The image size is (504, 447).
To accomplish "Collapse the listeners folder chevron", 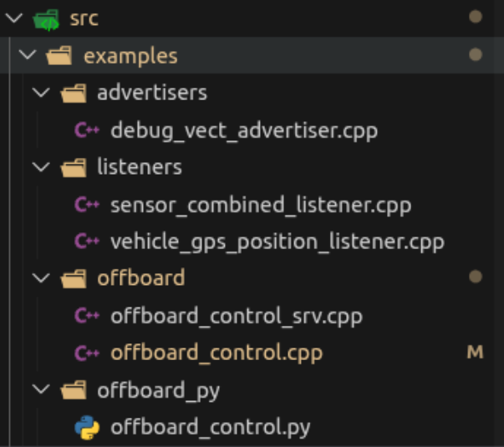I will click(41, 167).
